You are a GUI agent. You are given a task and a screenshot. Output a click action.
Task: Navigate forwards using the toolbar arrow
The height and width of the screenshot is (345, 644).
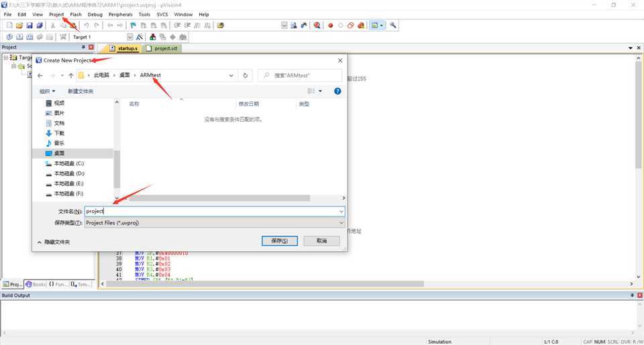pos(120,25)
